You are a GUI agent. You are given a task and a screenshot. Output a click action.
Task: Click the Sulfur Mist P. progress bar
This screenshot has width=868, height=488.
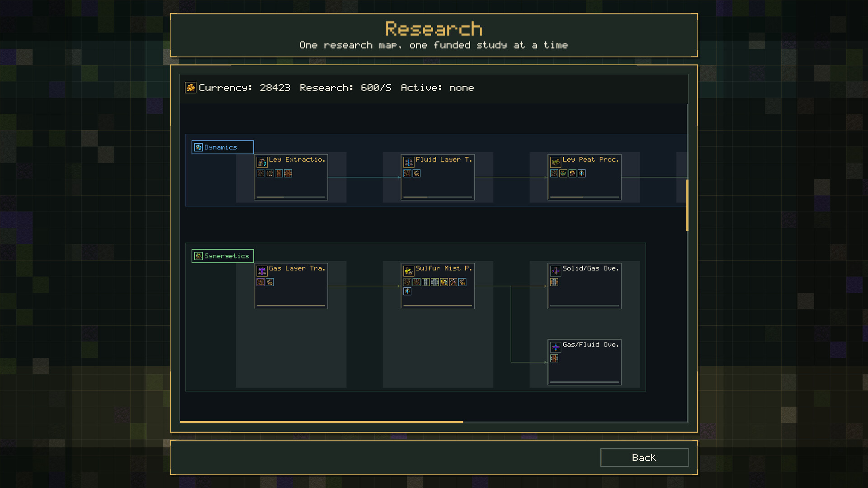pyautogui.click(x=438, y=306)
